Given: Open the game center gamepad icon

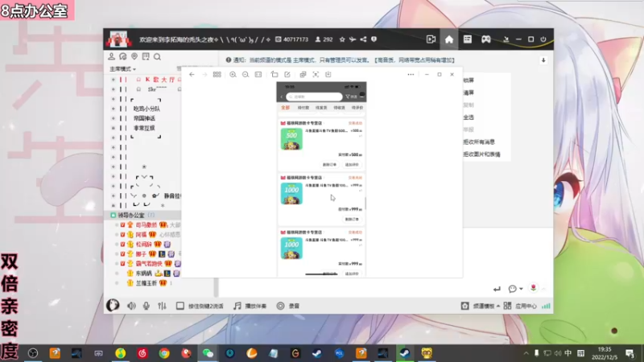Looking at the screenshot, I should pyautogui.click(x=486, y=39).
